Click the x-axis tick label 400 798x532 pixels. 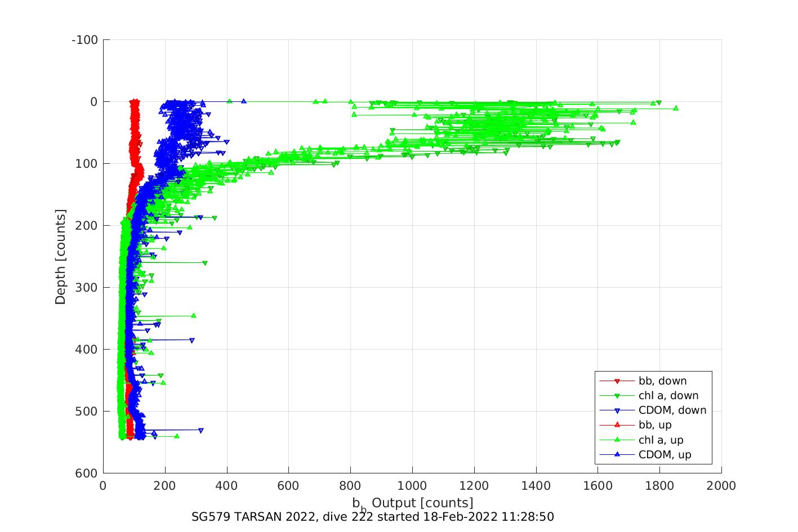click(227, 486)
